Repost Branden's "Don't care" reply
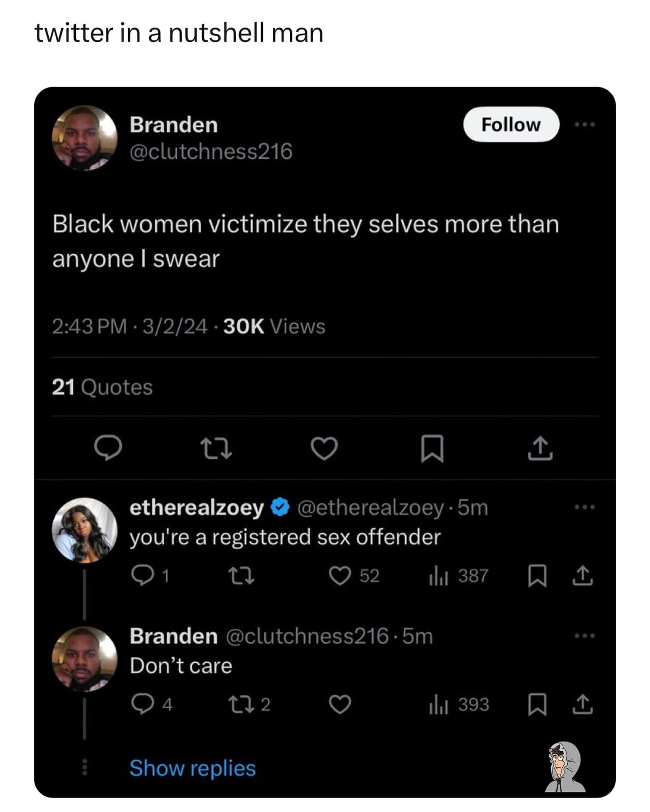 click(241, 704)
